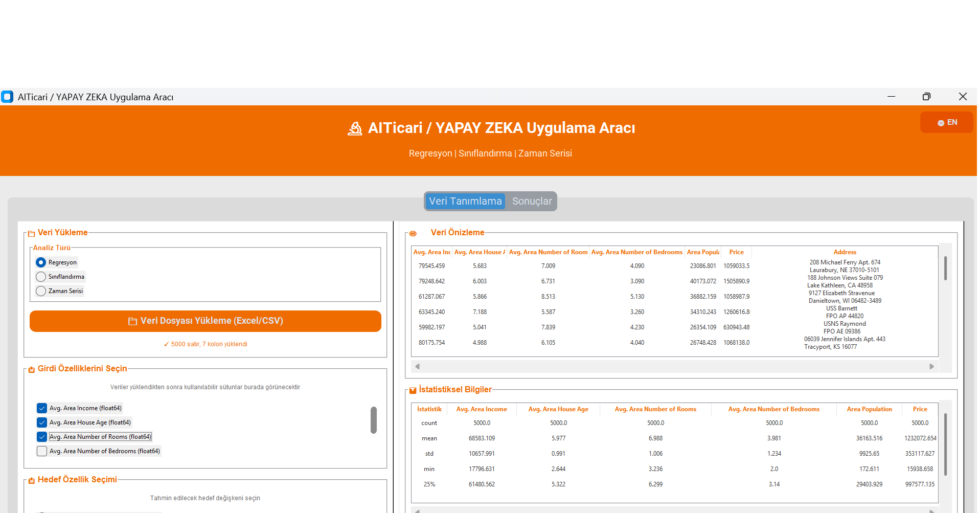Screen dimensions: 980x513
Task: Click the preview table's left scroll arrow
Action: click(x=418, y=366)
